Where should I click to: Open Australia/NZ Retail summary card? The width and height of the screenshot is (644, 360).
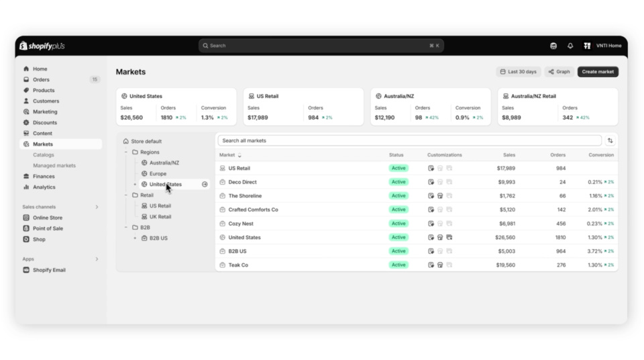click(557, 107)
